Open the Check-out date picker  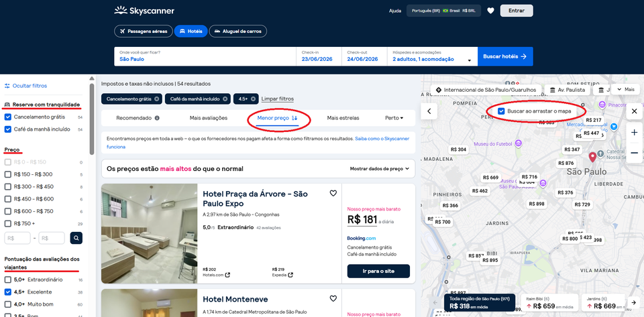tap(364, 56)
